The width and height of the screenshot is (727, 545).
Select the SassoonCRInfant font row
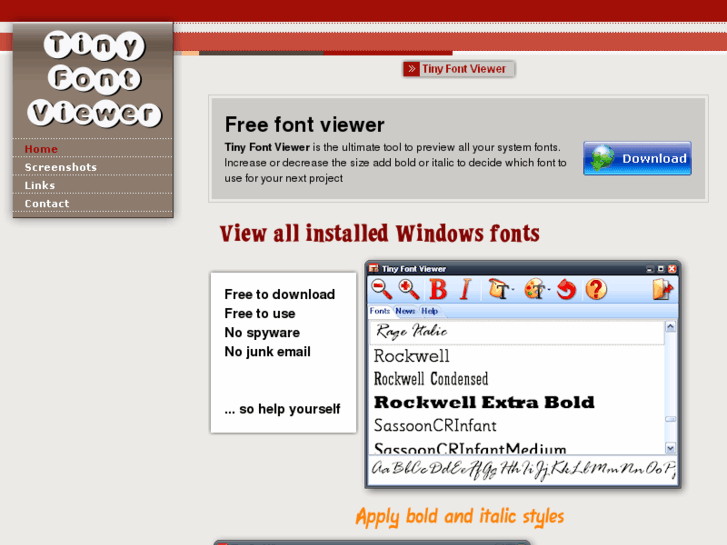517,425
